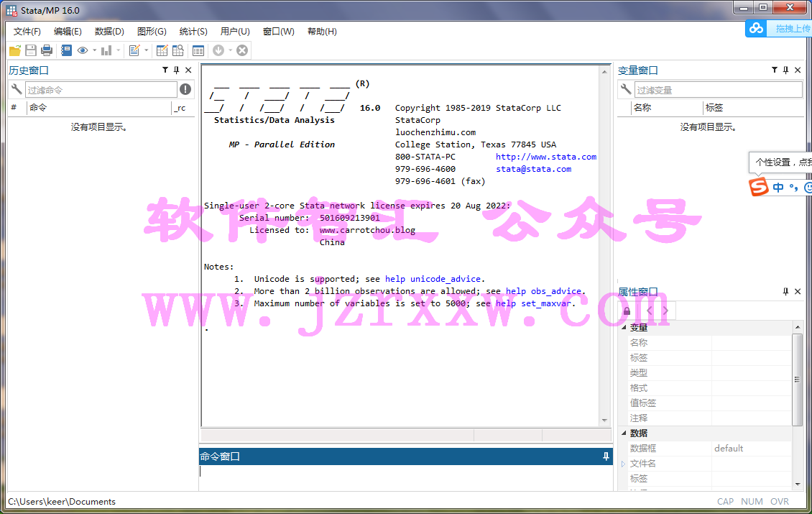This screenshot has width=812, height=514.
Task: Click the results window scrollbar up arrow
Action: 604,72
